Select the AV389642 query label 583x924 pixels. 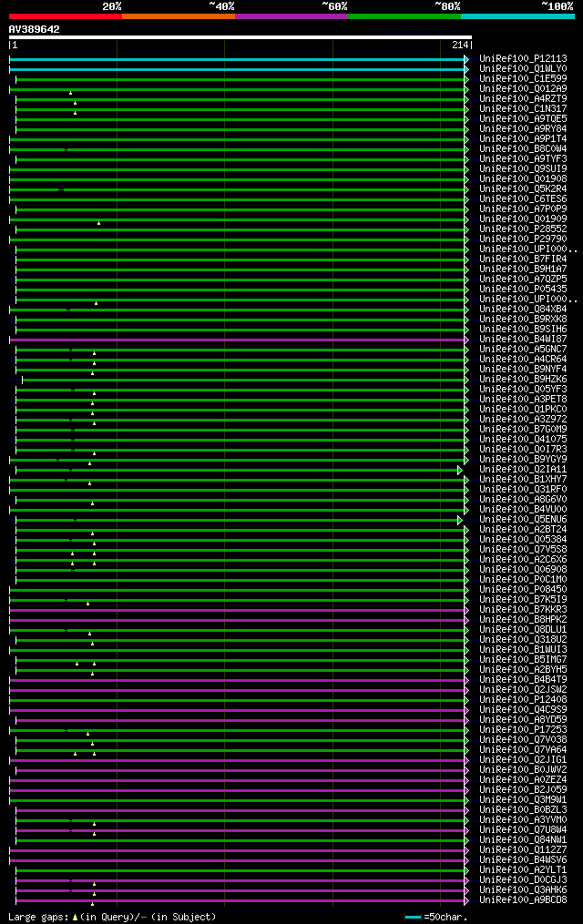[35, 29]
